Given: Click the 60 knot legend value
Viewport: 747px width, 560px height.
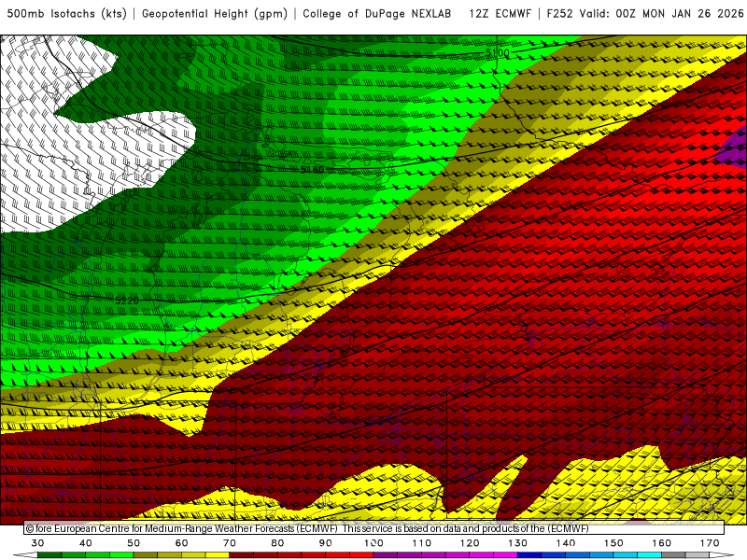Looking at the screenshot, I should [181, 543].
